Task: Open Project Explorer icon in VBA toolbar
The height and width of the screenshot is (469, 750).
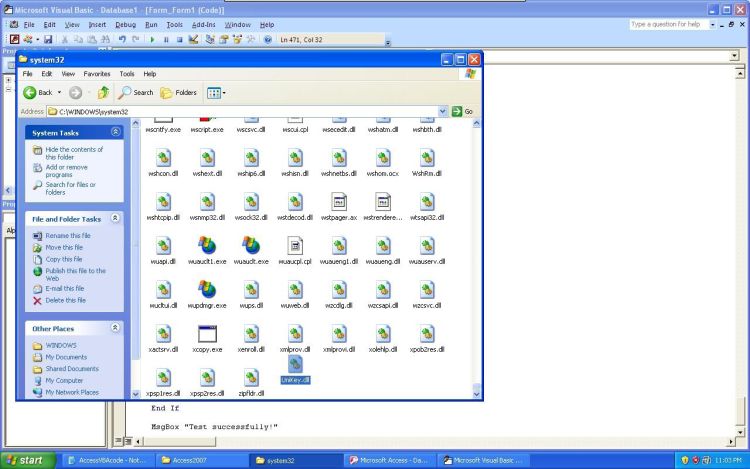Action: pyautogui.click(x=210, y=39)
